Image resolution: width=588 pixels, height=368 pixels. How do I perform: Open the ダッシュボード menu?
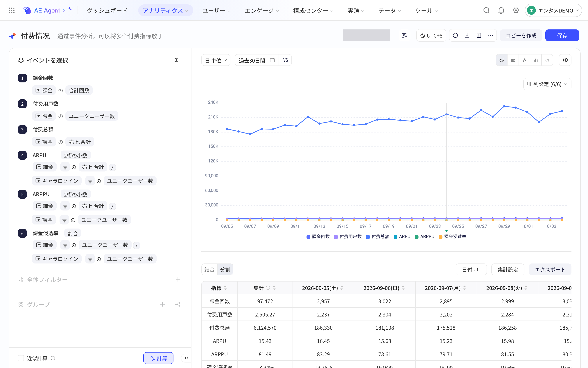tap(107, 10)
